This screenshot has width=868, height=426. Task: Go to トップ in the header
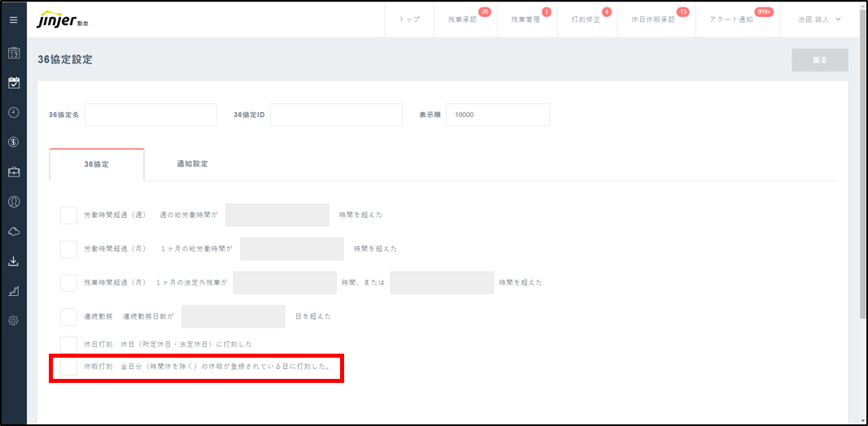409,20
